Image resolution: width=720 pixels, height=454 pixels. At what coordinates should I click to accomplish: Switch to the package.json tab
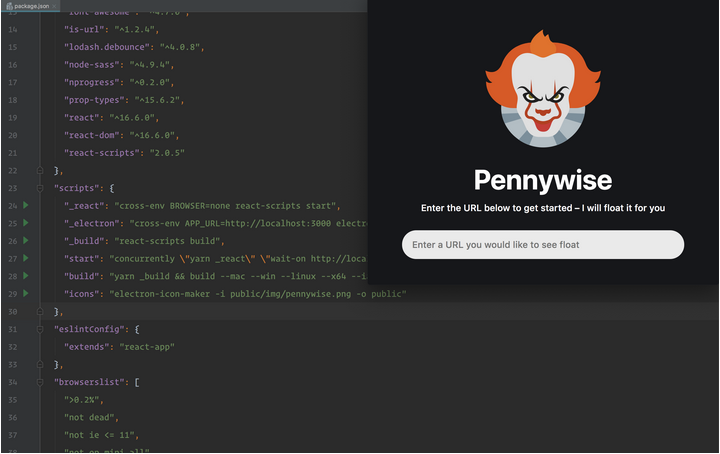tap(31, 6)
